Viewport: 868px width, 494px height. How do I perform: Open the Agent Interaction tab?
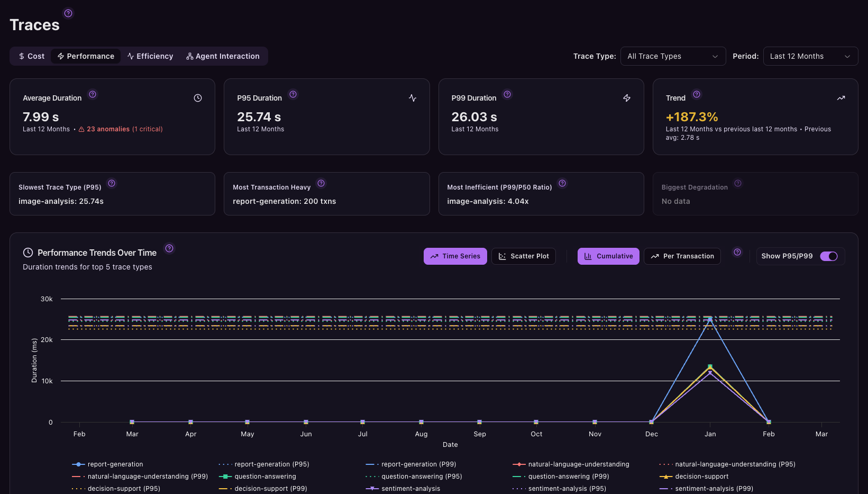tap(223, 56)
